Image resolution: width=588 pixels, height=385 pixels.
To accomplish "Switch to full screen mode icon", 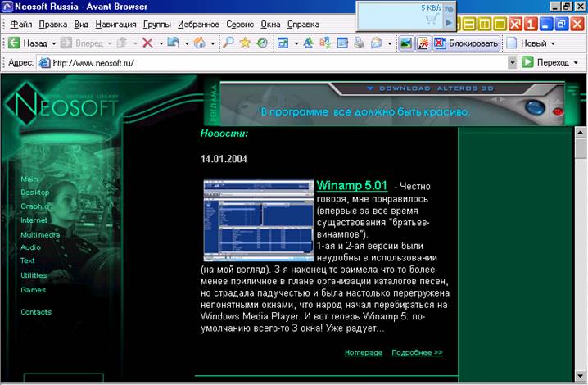I will click(283, 43).
